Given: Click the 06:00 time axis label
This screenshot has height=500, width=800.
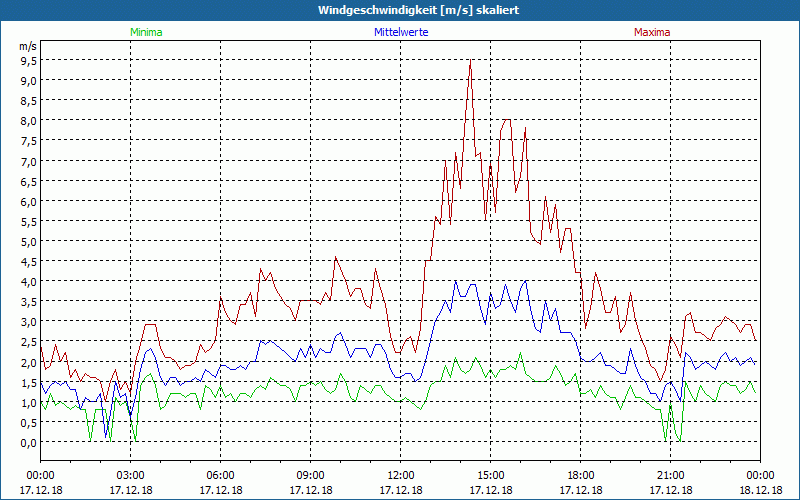Looking at the screenshot, I should pos(220,476).
